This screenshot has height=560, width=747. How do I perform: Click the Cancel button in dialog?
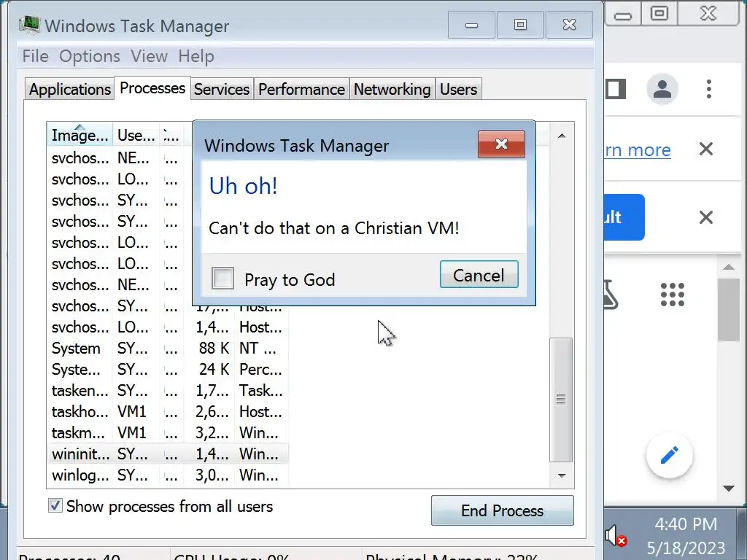pos(479,274)
